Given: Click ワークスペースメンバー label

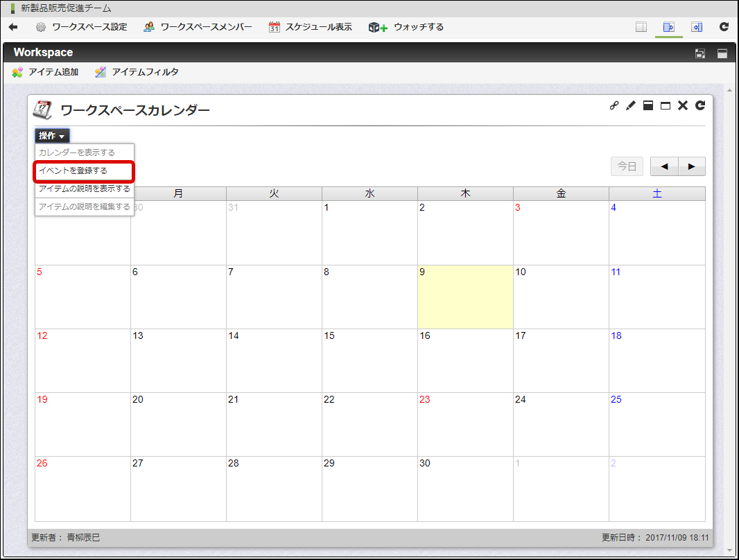Looking at the screenshot, I should click(x=207, y=27).
